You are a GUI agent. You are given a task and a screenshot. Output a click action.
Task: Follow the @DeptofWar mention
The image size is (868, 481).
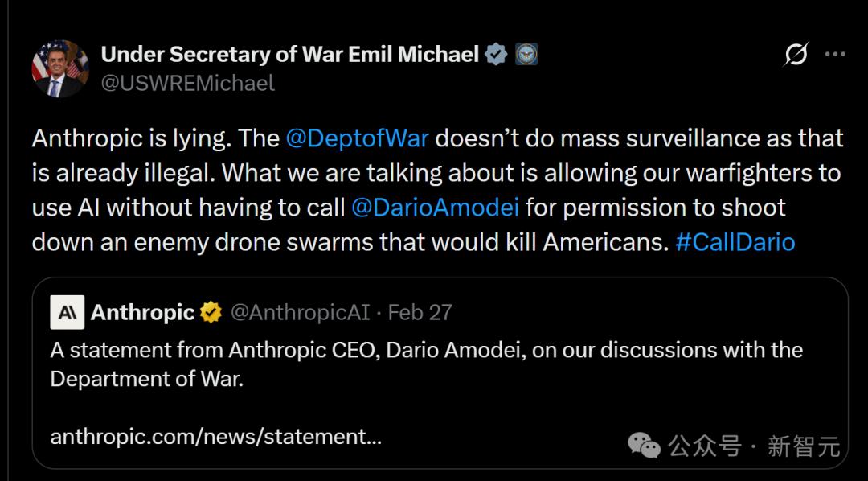point(357,138)
